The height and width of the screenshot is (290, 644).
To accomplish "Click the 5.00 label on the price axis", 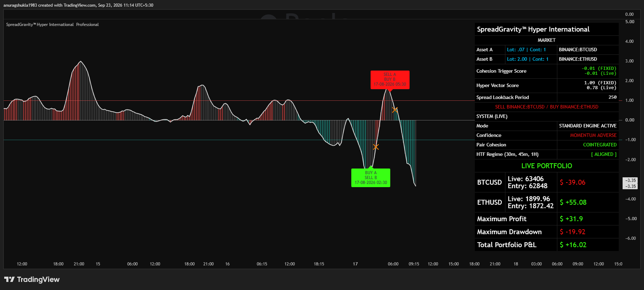I will pos(630,22).
